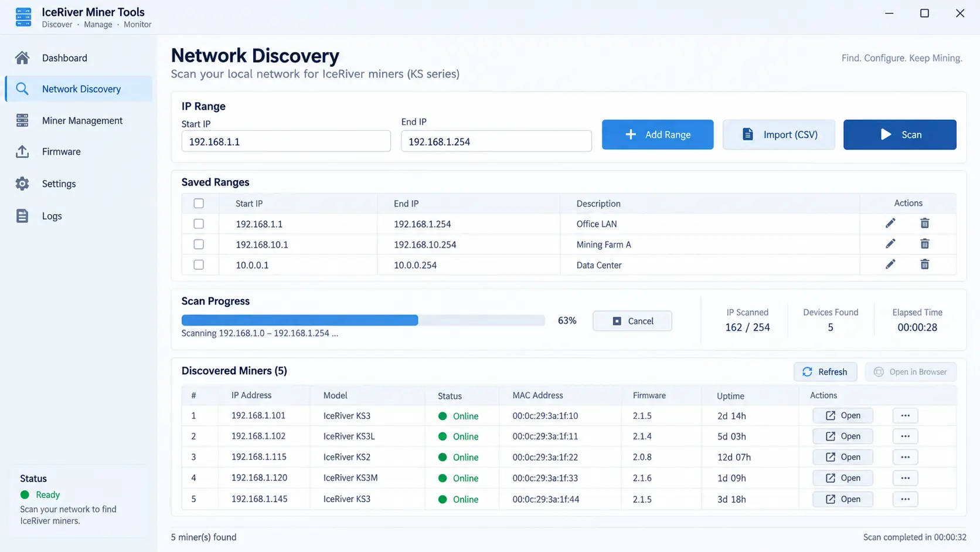Open miner 192.168.1.101 web interface
980x552 pixels.
[x=843, y=415]
